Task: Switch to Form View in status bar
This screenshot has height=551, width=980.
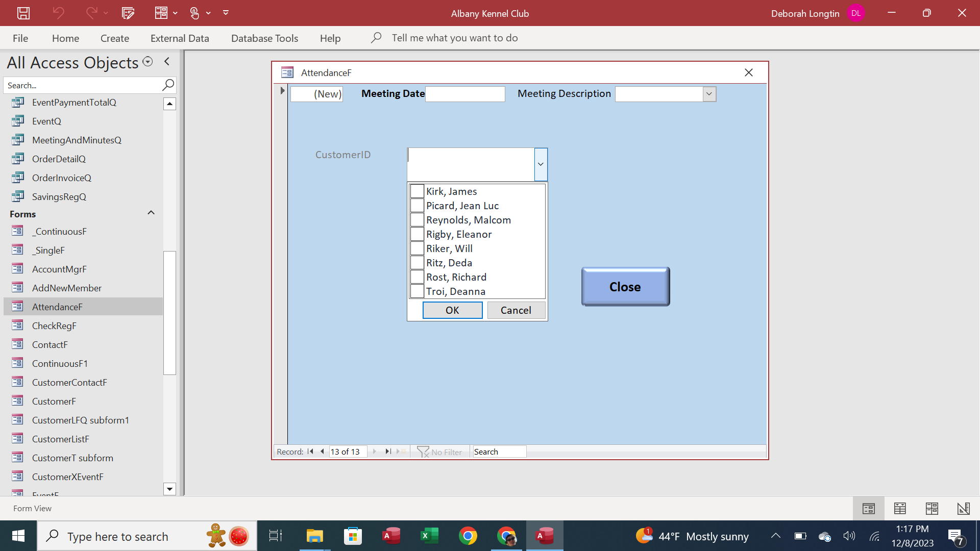Action: [869, 509]
